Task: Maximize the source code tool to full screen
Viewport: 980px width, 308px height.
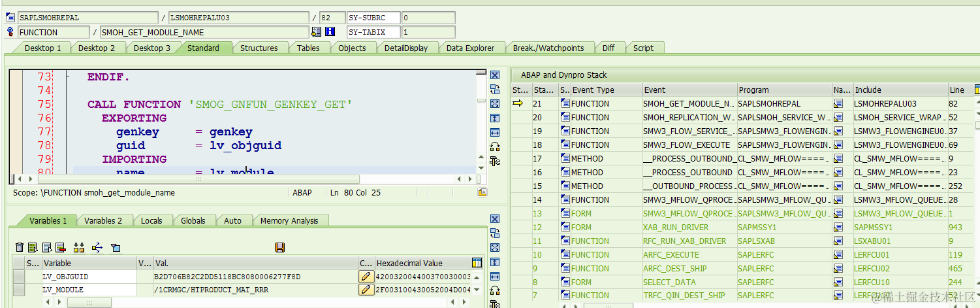Action: 495,104
